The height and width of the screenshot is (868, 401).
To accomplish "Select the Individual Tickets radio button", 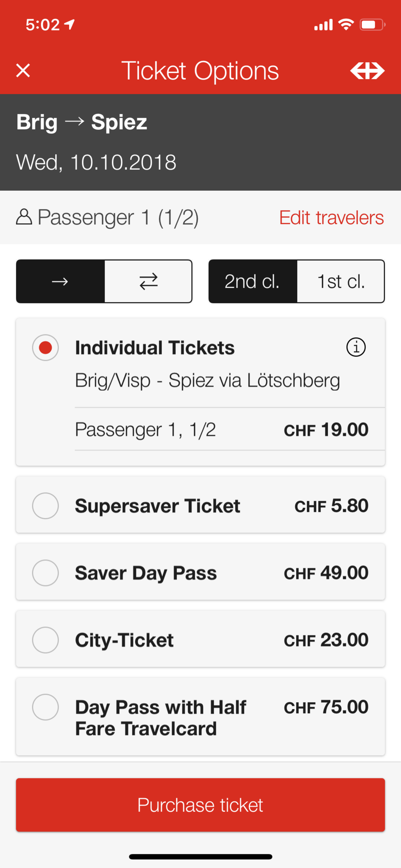I will [45, 348].
